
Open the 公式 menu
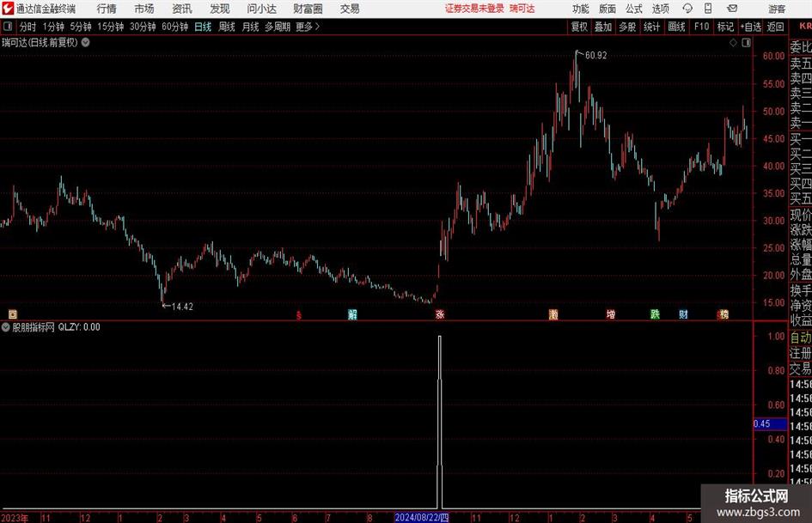pos(634,9)
